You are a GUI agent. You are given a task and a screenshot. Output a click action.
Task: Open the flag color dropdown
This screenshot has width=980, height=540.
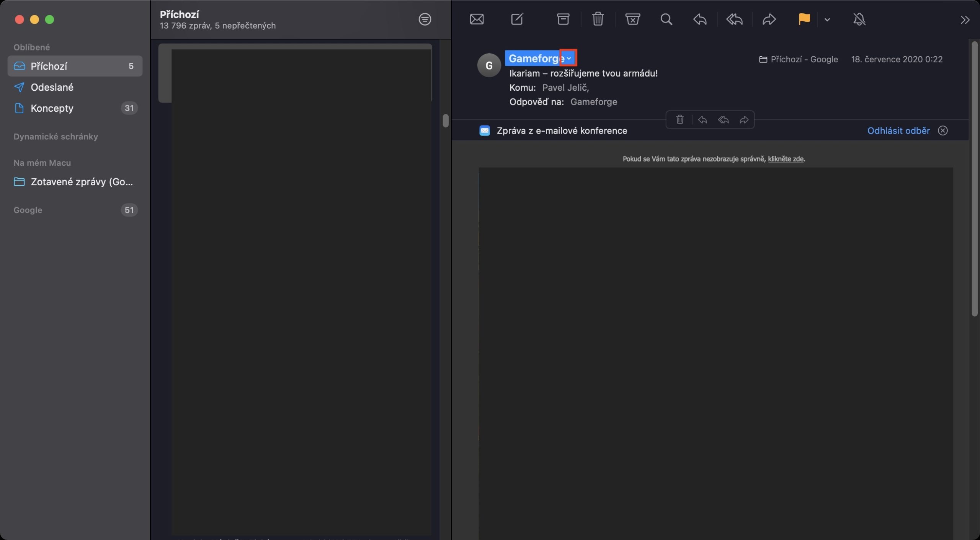pyautogui.click(x=827, y=20)
